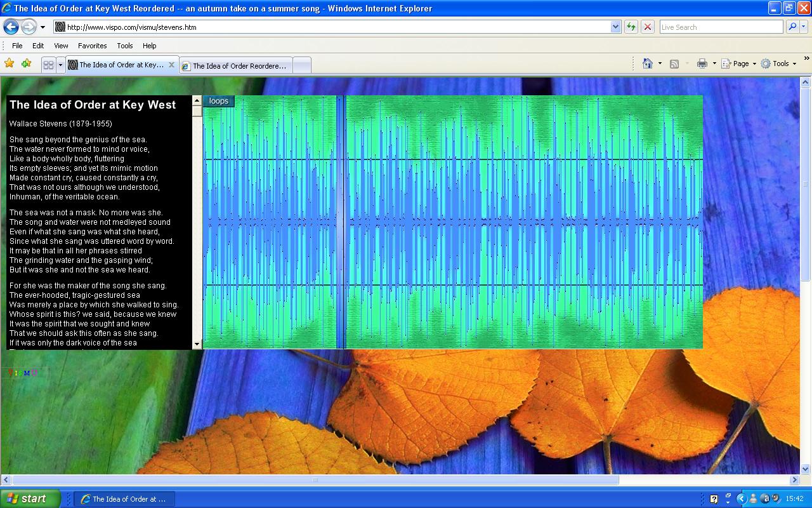Open the View menu
Viewport: 812px width, 508px height.
61,46
